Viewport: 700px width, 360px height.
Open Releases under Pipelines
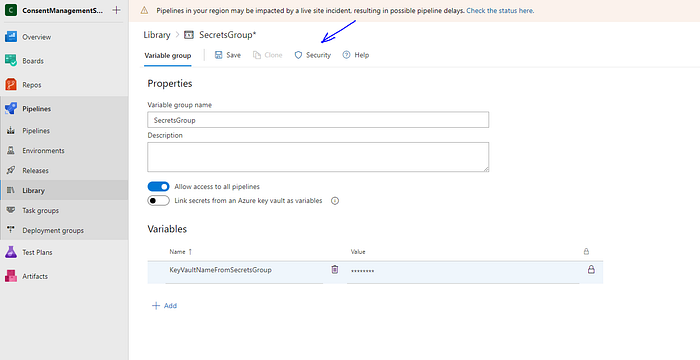point(35,171)
